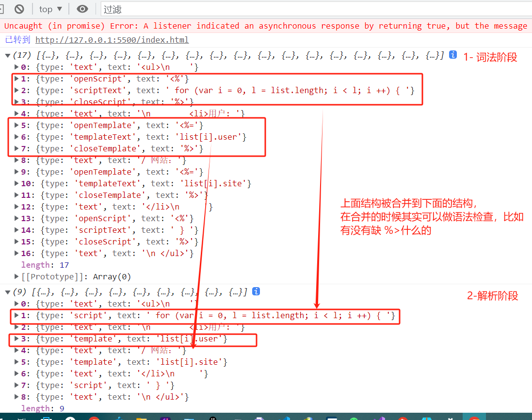Collapse the (17) array of tokens

[8, 55]
